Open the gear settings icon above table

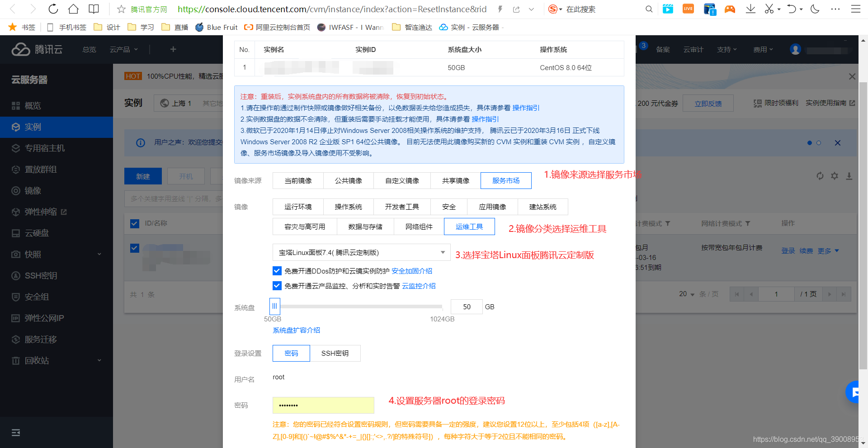(835, 176)
